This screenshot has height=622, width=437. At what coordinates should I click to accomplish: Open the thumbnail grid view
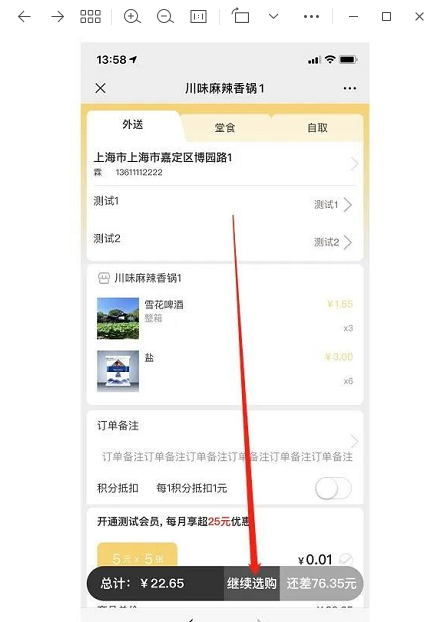pyautogui.click(x=90, y=16)
